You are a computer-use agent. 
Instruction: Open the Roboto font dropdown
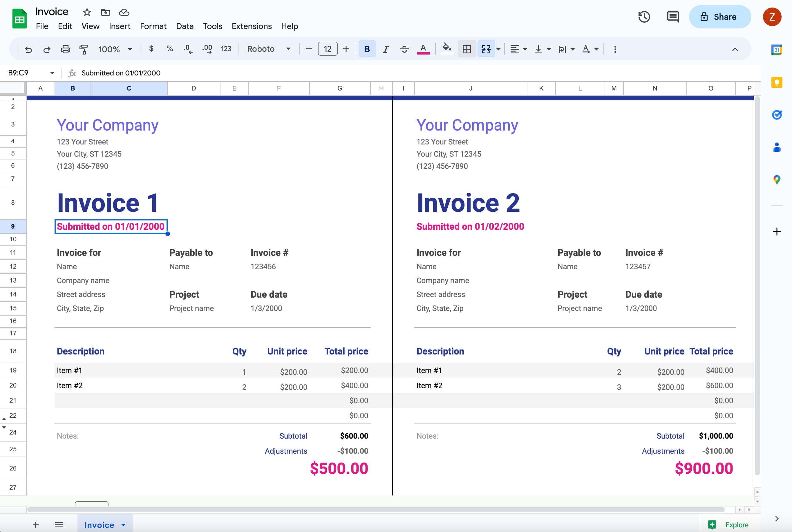coord(269,49)
